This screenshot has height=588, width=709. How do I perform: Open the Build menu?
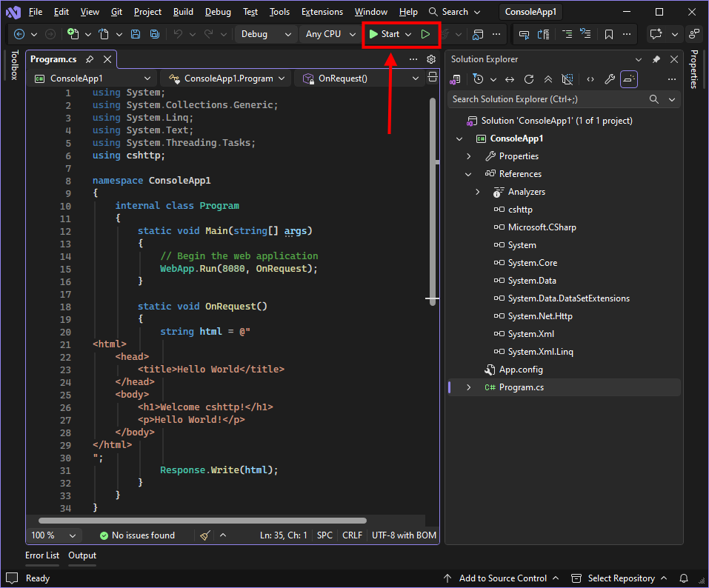[183, 12]
